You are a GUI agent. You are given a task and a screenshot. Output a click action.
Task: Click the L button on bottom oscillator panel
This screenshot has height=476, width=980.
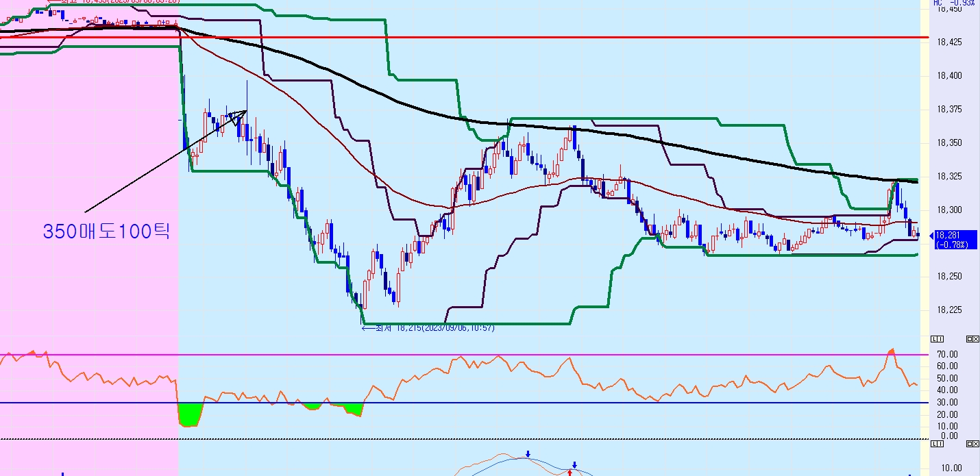934,444
